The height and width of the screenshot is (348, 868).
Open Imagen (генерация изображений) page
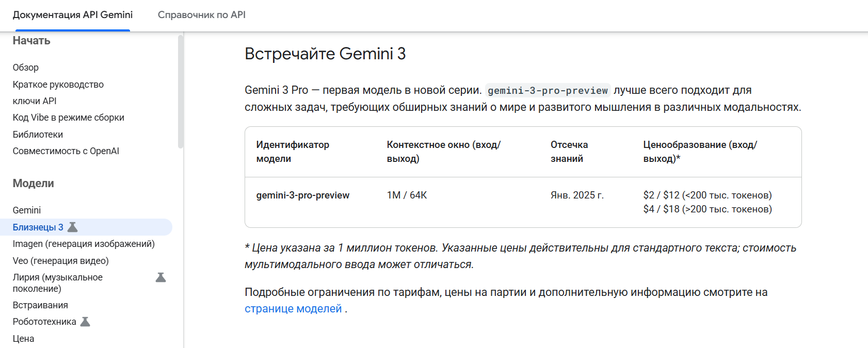(x=84, y=244)
